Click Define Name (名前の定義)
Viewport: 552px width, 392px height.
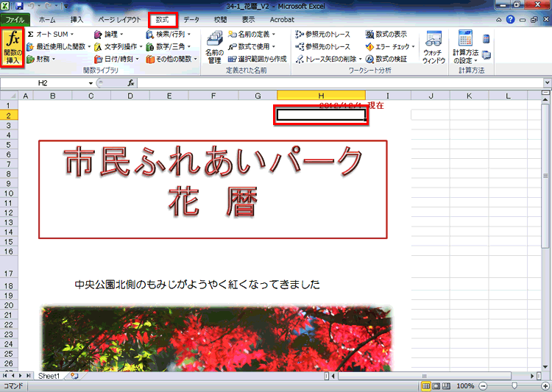click(x=252, y=34)
